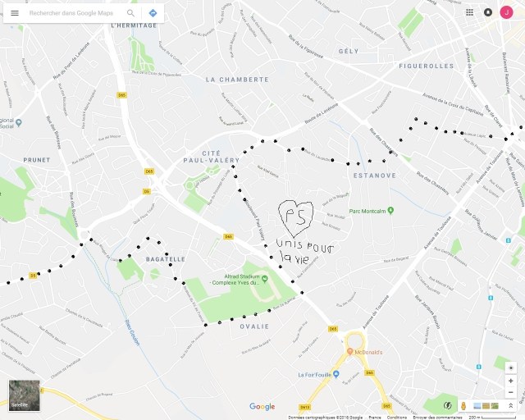Open directions with the blue arrow icon
Image resolution: width=525 pixels, height=420 pixels.
point(153,13)
